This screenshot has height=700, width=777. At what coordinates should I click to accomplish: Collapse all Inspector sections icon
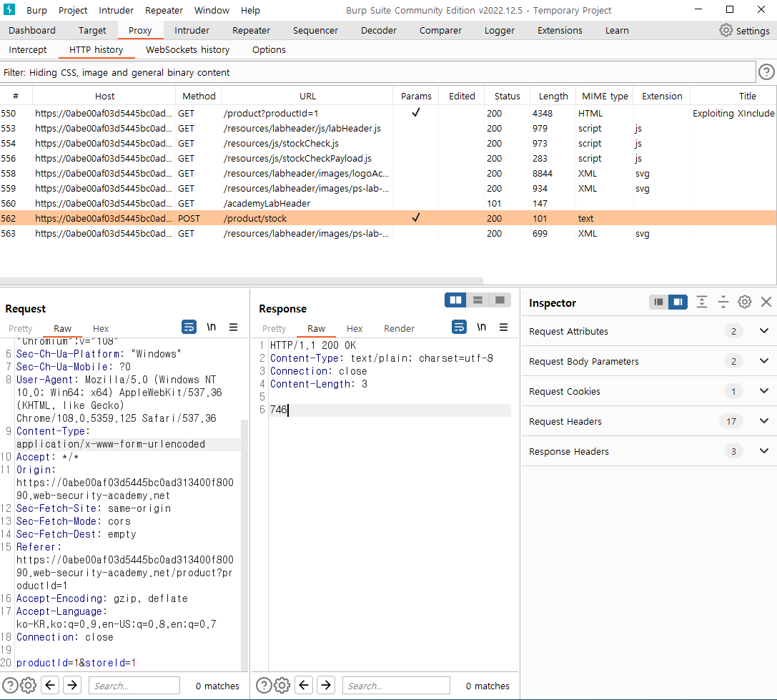(723, 302)
